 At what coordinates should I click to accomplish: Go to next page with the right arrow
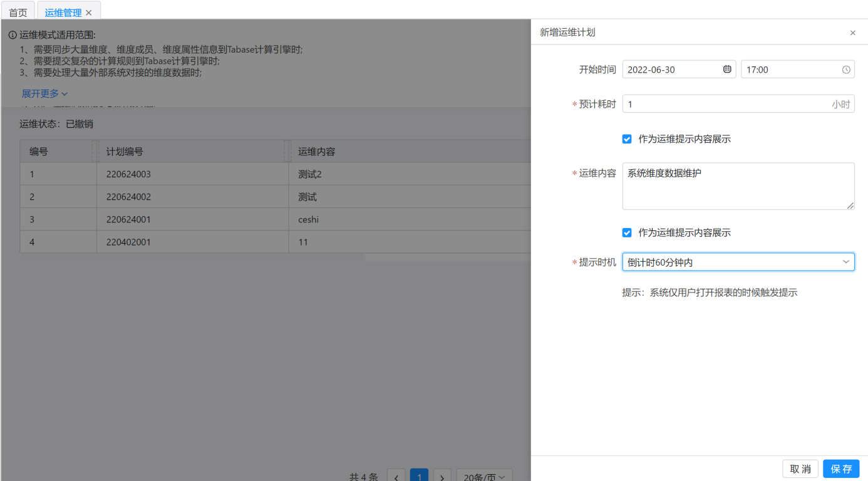442,477
